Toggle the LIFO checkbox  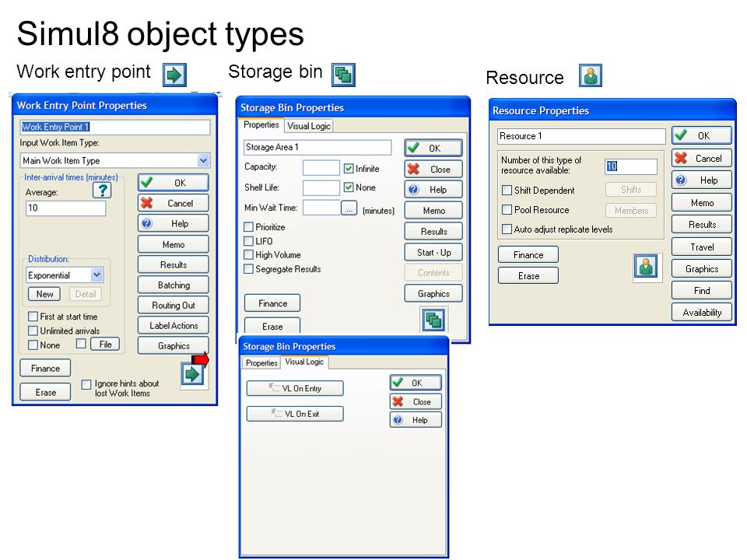coord(249,241)
